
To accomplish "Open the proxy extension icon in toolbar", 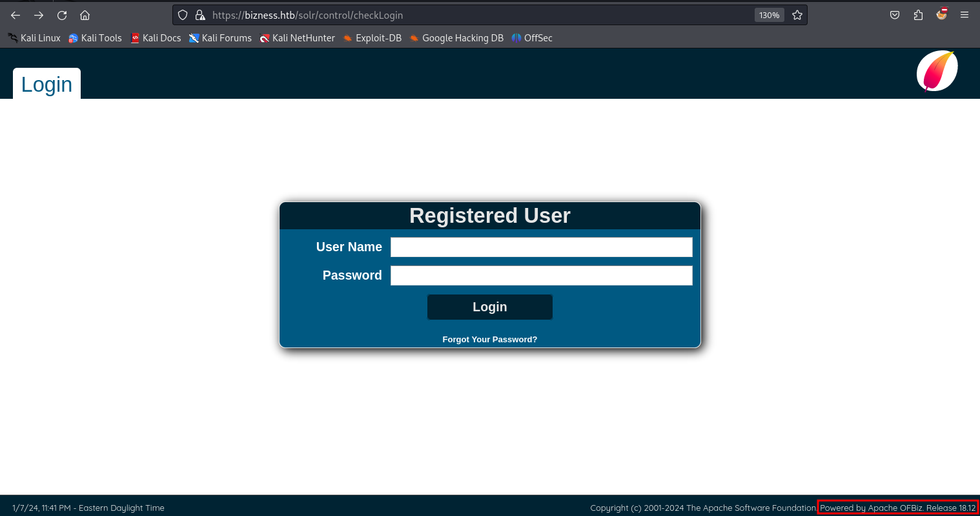I will point(941,14).
